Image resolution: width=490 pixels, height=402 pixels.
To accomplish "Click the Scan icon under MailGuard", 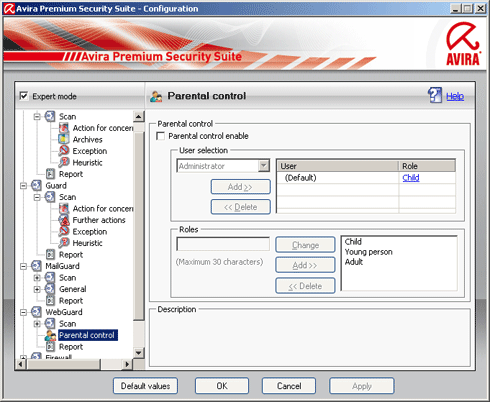I will [50, 277].
